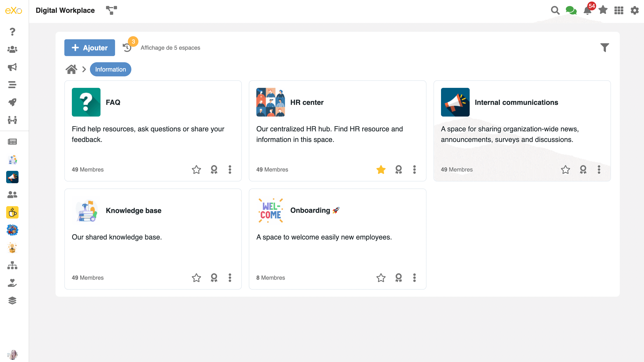Click the question mark sidebar icon
This screenshot has height=362, width=644.
[12, 32]
